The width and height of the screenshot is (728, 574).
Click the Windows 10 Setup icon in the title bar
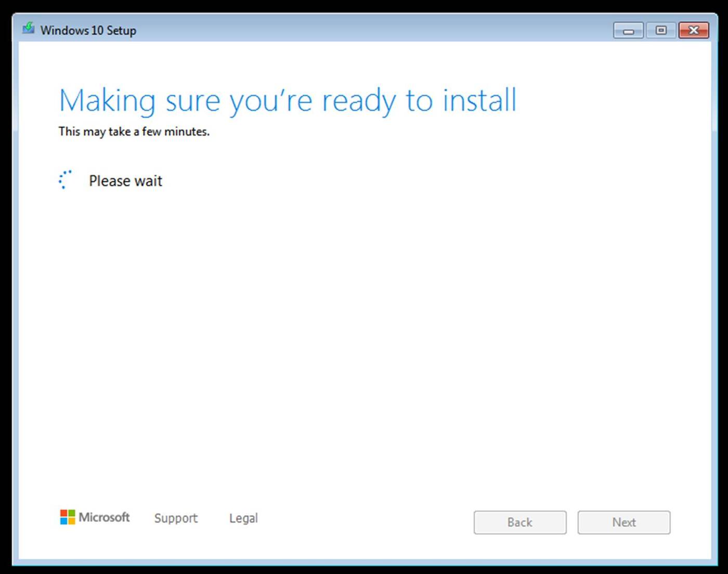click(x=29, y=30)
